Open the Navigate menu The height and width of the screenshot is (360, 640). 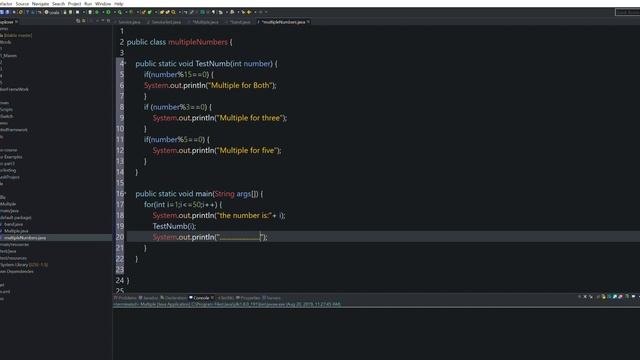[x=40, y=3]
